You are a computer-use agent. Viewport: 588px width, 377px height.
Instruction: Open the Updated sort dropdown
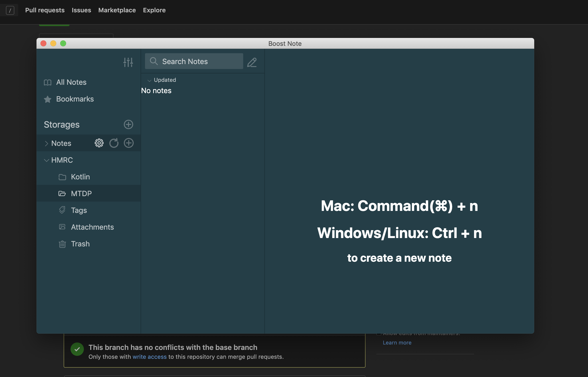click(x=162, y=80)
